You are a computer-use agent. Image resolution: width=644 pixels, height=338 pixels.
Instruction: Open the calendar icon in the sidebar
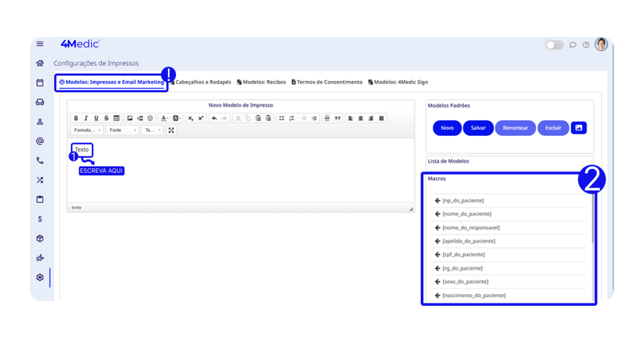click(x=40, y=82)
